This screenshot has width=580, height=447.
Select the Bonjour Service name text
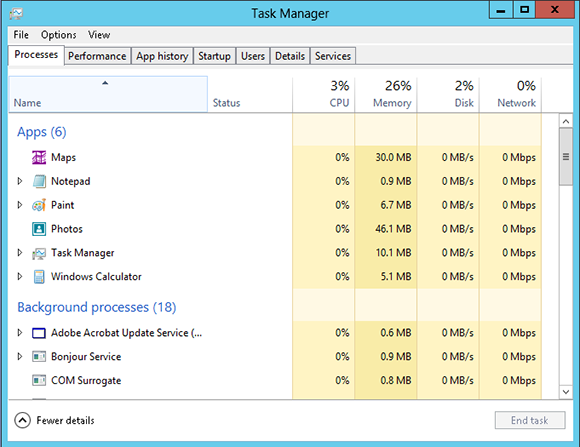click(86, 357)
